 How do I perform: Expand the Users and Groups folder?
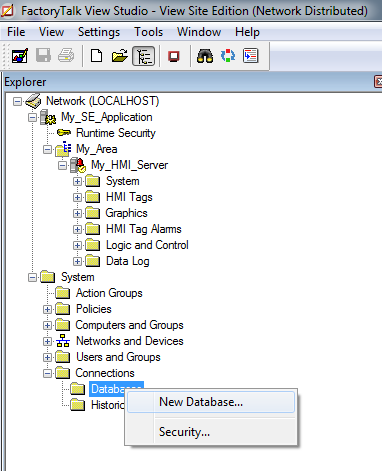click(x=48, y=357)
